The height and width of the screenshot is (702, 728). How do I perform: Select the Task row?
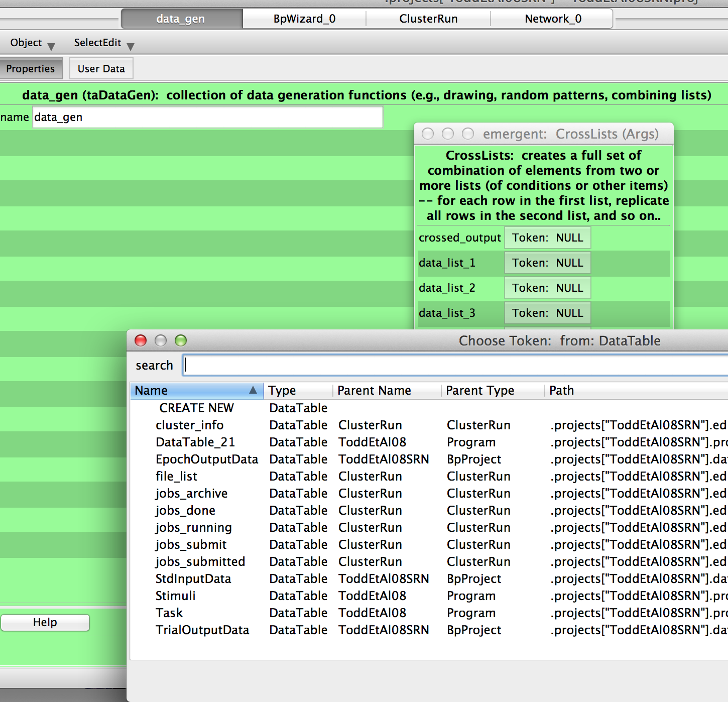coord(429,613)
